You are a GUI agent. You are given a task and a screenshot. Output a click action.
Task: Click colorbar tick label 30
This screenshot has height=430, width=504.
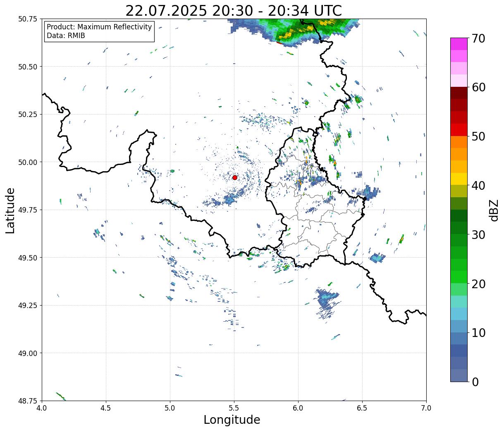click(478, 234)
